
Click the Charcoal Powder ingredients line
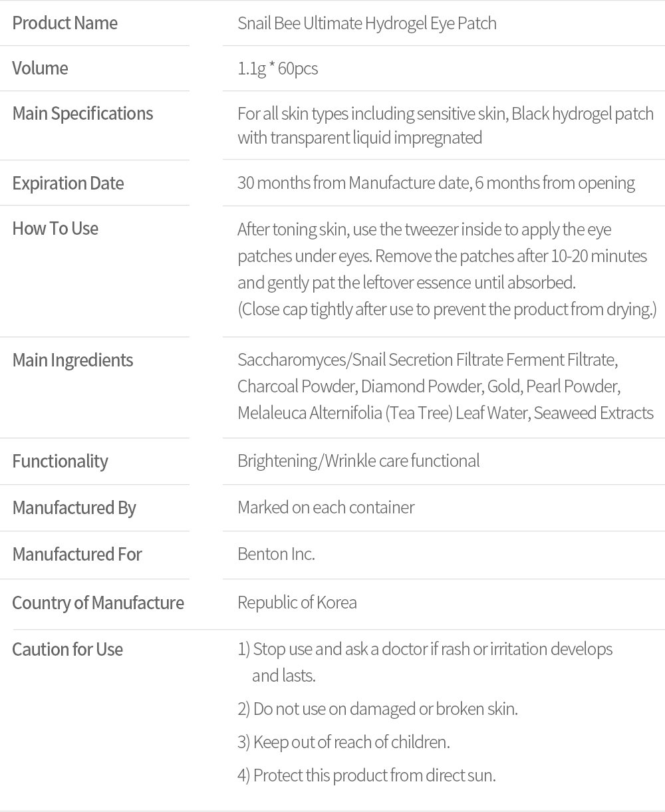428,386
